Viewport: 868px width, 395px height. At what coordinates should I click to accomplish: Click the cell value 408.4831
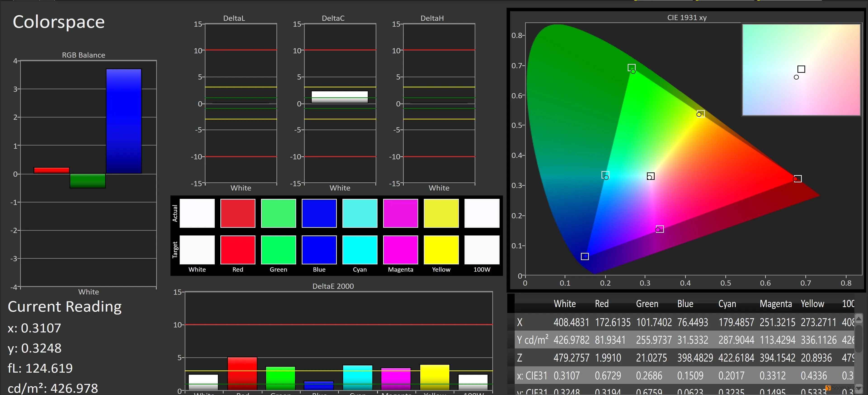[571, 322]
